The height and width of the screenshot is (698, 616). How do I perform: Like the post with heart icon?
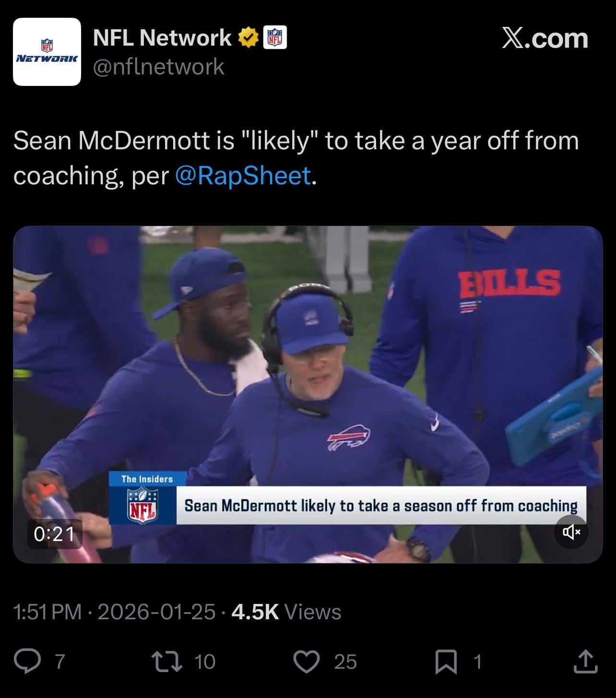pos(306,662)
